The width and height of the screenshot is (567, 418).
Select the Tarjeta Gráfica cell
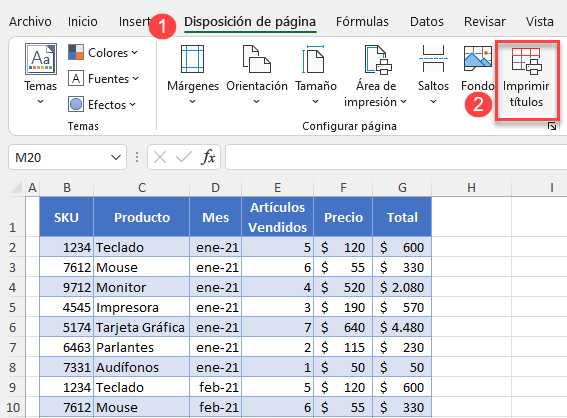(142, 327)
